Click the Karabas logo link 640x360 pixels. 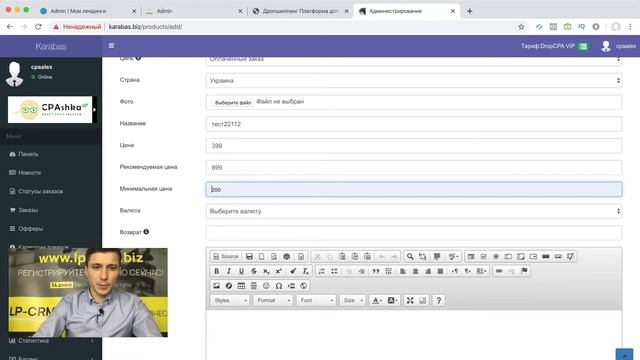tap(51, 46)
